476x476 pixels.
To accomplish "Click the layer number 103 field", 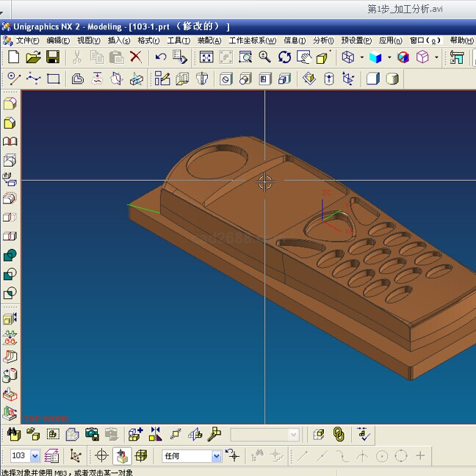I will (x=19, y=456).
